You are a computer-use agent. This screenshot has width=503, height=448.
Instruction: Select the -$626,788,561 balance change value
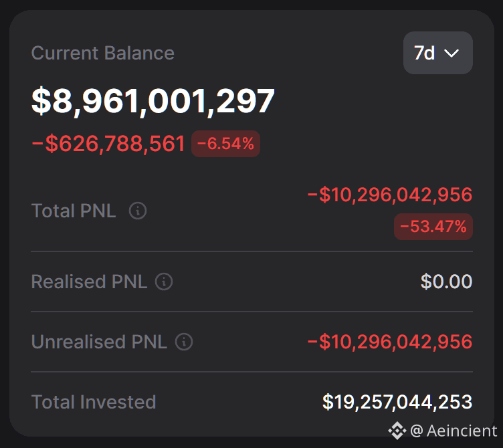coord(108,144)
